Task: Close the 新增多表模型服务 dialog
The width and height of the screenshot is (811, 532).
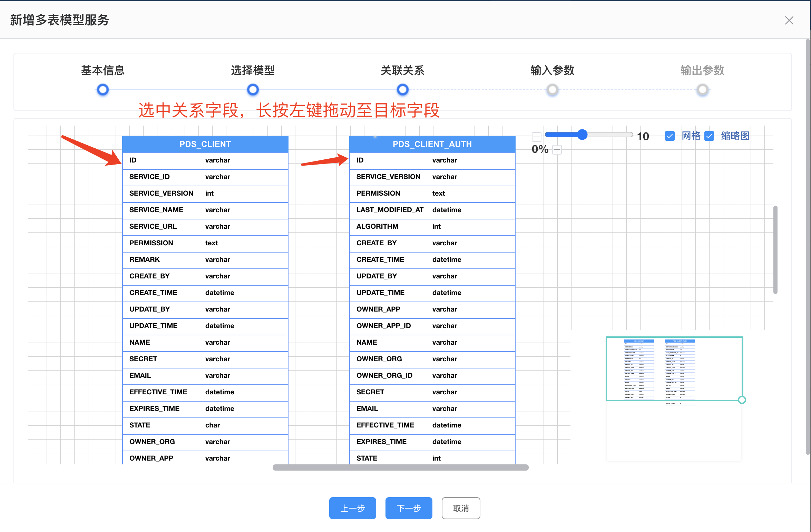Action: (x=789, y=20)
